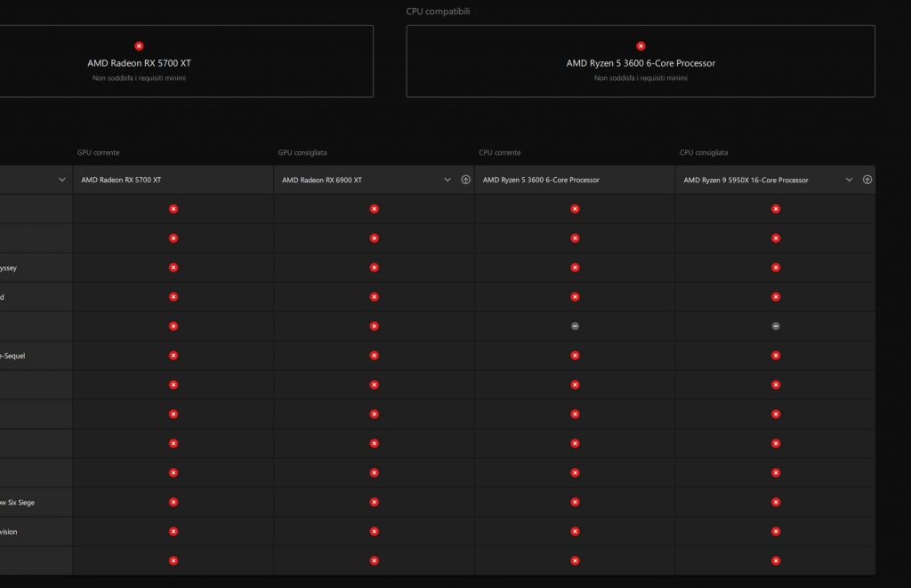
Task: Click 'vision' row red X under CPU corrente
Action: click(x=575, y=531)
